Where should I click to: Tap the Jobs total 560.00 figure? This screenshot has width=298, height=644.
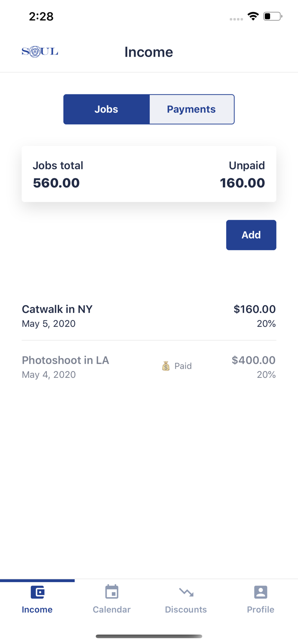[56, 183]
